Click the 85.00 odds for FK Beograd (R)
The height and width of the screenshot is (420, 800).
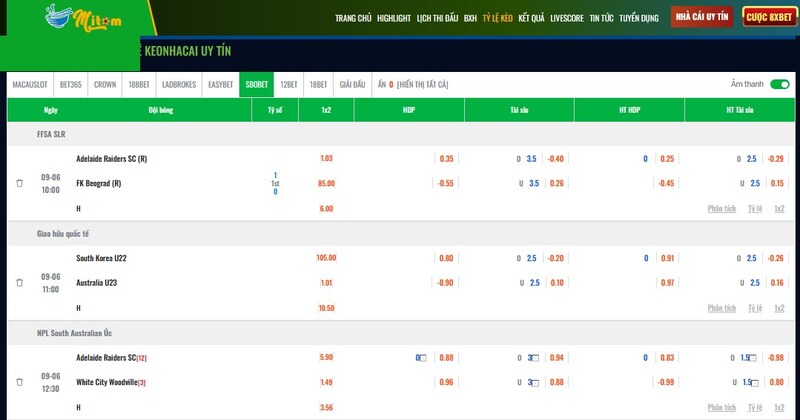[x=326, y=184]
